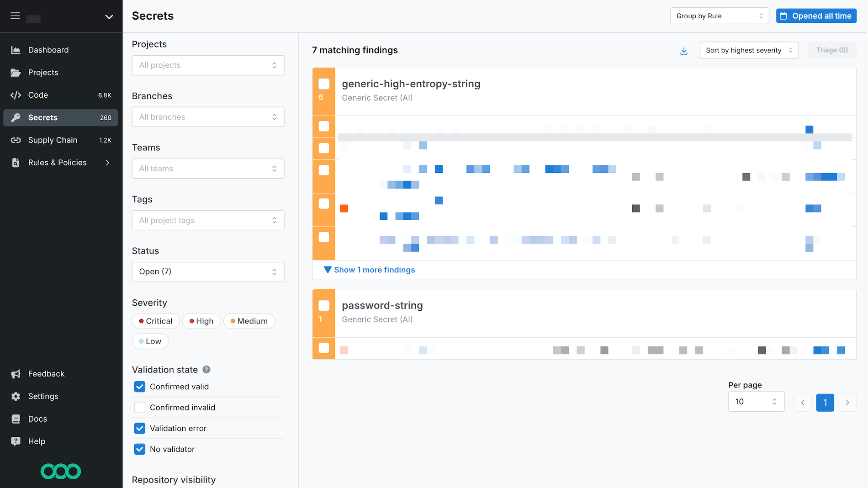868x488 pixels.
Task: Click the Opened all time button
Action: click(816, 16)
